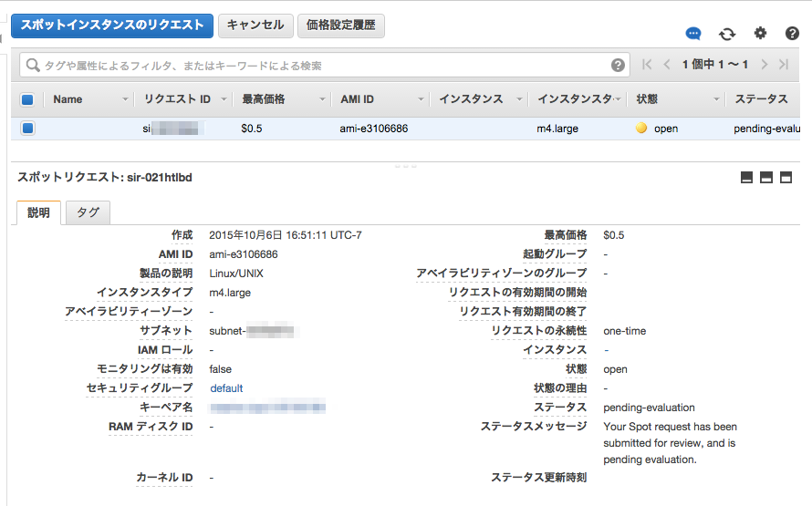Expand the Name column dropdown arrow
Image resolution: width=812 pixels, height=506 pixels.
click(125, 99)
